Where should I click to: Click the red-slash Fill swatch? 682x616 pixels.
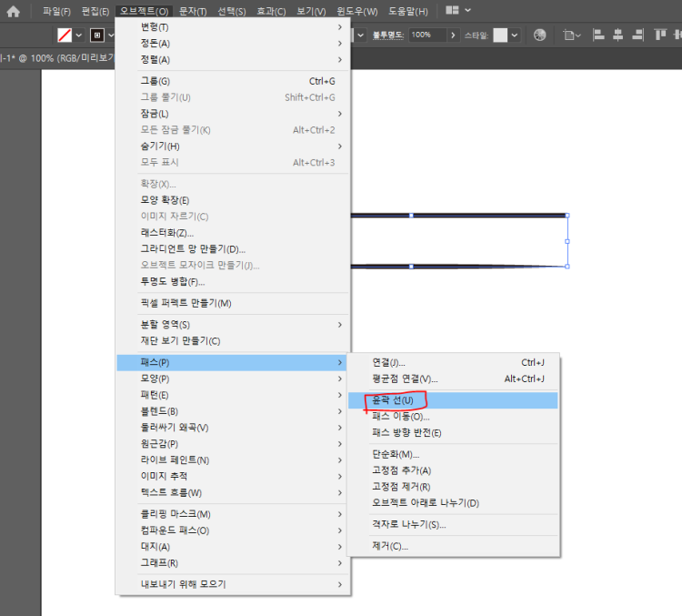pos(65,35)
